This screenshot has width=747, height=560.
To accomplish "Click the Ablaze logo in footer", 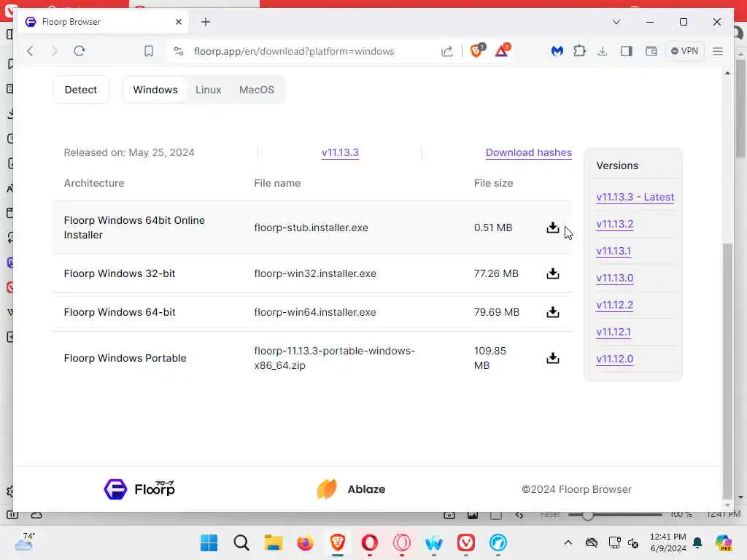I will tap(351, 489).
